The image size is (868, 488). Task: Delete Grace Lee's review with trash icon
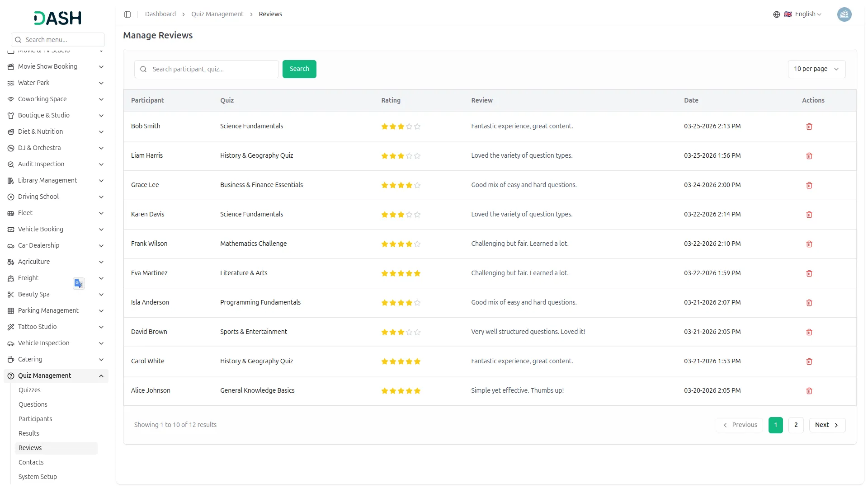tap(809, 185)
